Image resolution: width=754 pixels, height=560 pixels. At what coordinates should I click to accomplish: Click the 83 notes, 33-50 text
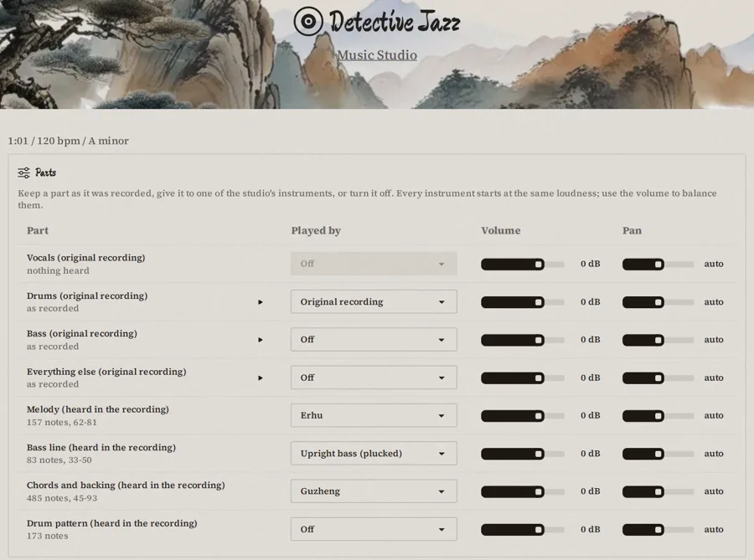coord(59,460)
